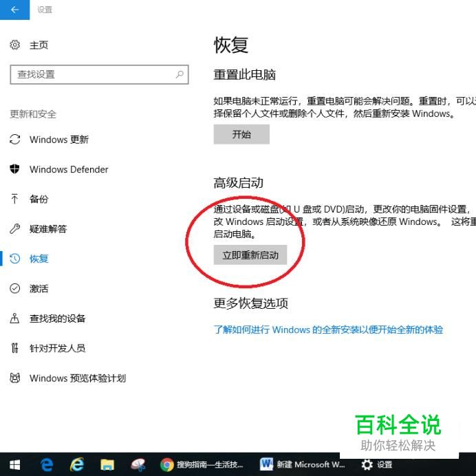Select 恢复 section
The image size is (476, 476).
(39, 259)
